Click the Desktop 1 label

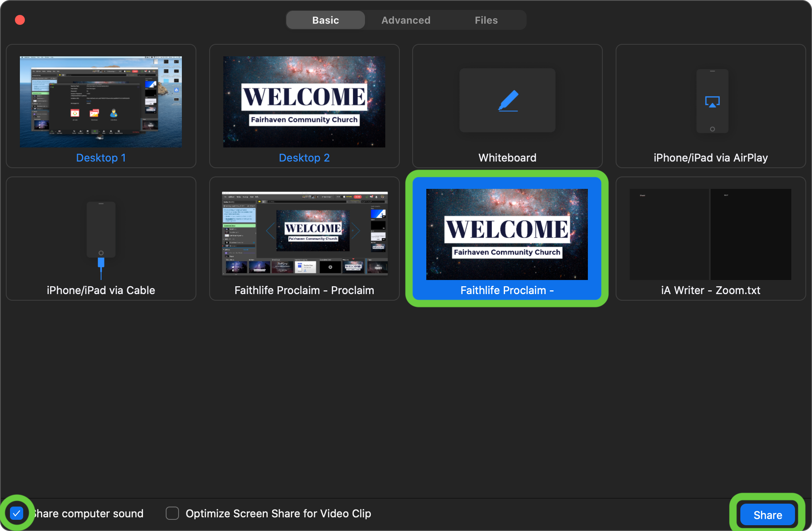tap(101, 158)
